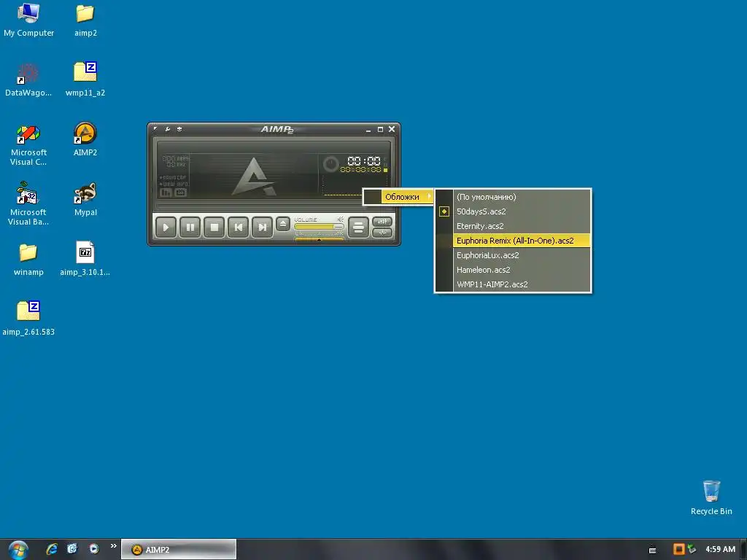This screenshot has height=560, width=747.
Task: Minimize the AIMP2 player window
Action: point(368,130)
